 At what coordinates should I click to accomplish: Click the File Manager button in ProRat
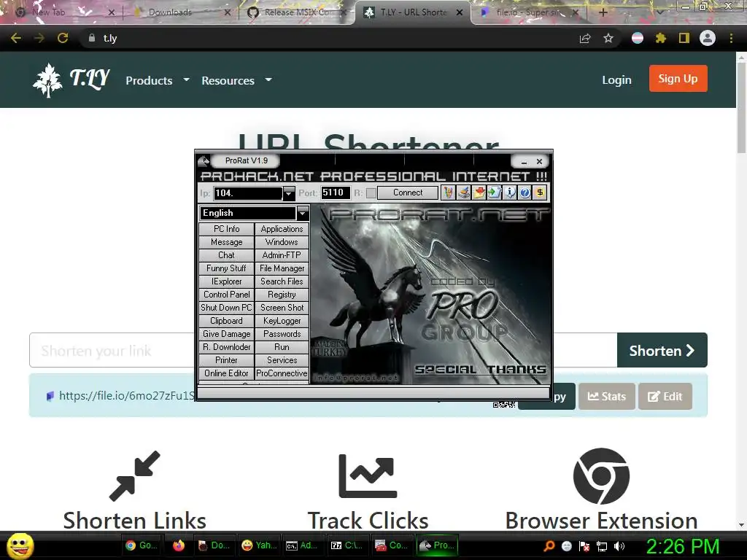282,268
